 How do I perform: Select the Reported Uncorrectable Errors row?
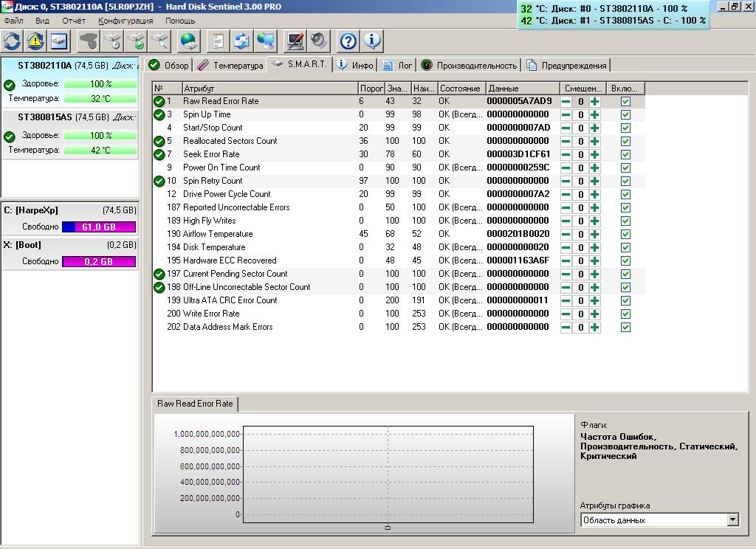(399, 208)
